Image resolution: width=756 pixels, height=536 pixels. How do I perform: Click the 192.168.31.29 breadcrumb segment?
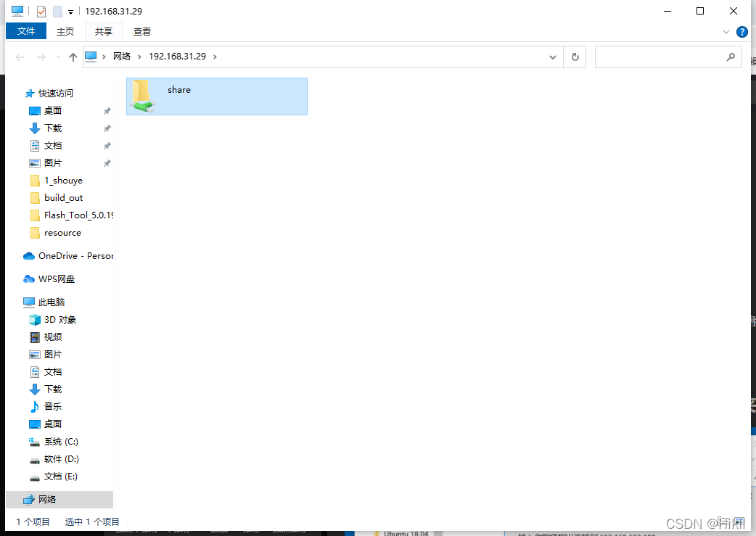[177, 57]
